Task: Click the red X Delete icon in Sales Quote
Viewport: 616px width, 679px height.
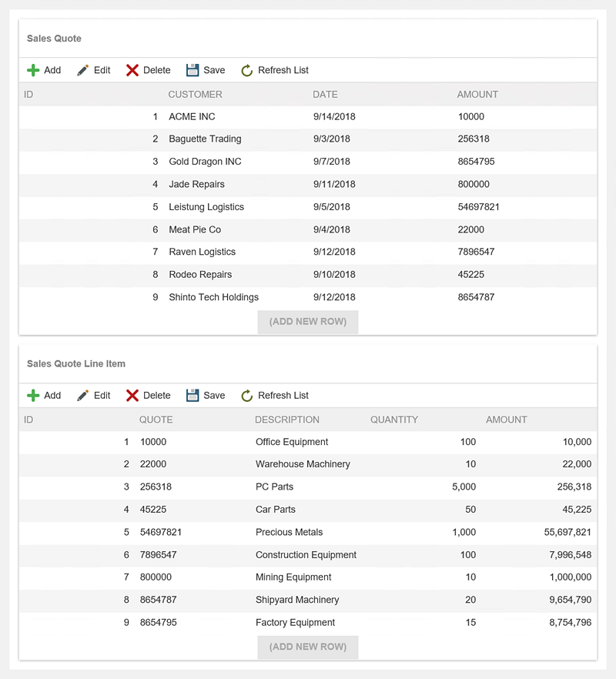Action: tap(132, 70)
